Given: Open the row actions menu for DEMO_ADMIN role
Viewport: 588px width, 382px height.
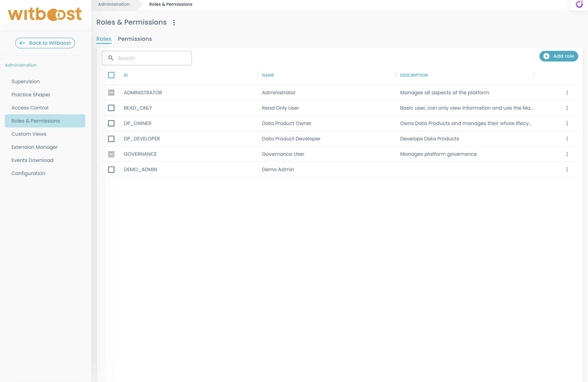Looking at the screenshot, I should [567, 169].
